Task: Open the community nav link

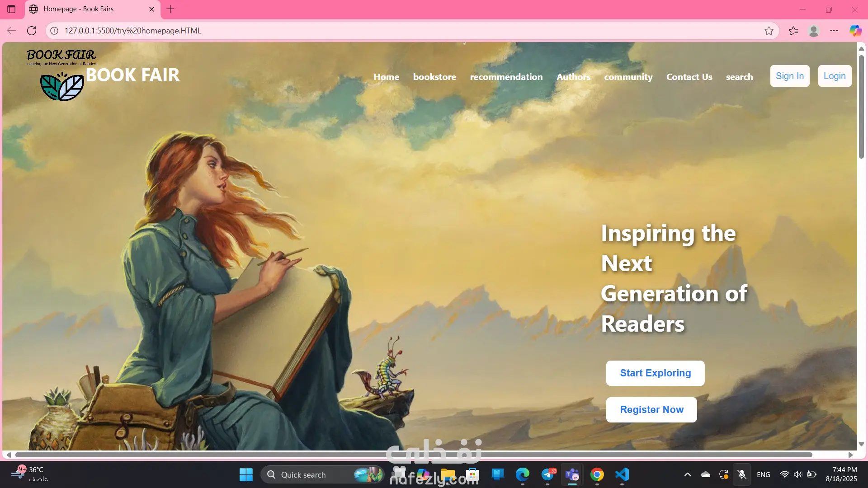Action: click(x=628, y=77)
